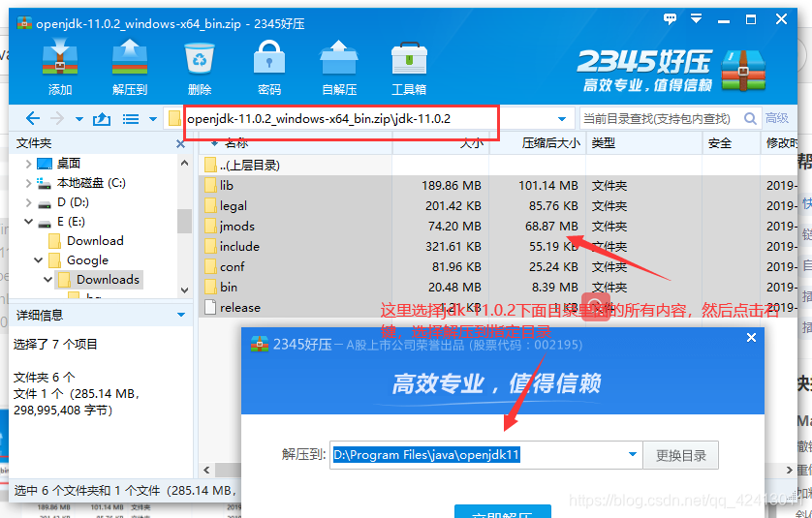Click the lib folder icon
812x518 pixels.
pyautogui.click(x=210, y=185)
